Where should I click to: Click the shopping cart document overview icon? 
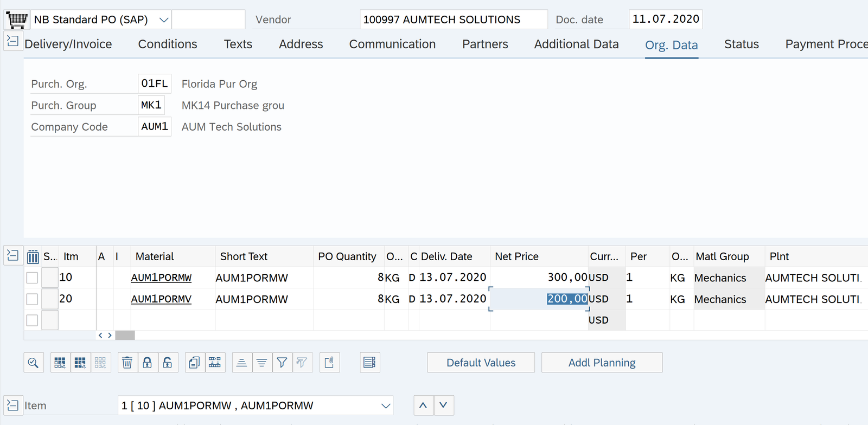pos(16,20)
